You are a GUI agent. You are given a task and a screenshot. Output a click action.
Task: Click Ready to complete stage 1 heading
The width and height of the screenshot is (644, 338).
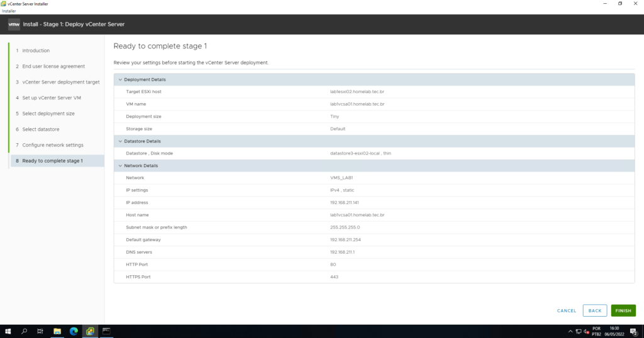point(160,46)
